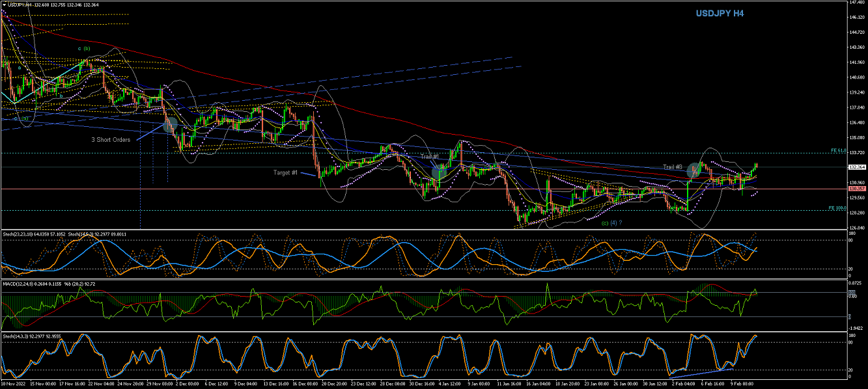Select the green (c) (b) wave label

click(x=84, y=49)
